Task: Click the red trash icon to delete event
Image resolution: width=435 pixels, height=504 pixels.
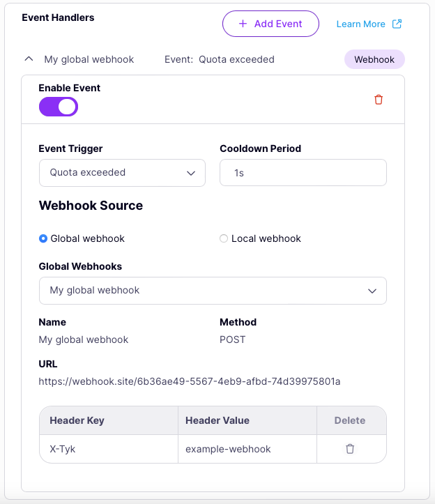Action: [x=379, y=100]
